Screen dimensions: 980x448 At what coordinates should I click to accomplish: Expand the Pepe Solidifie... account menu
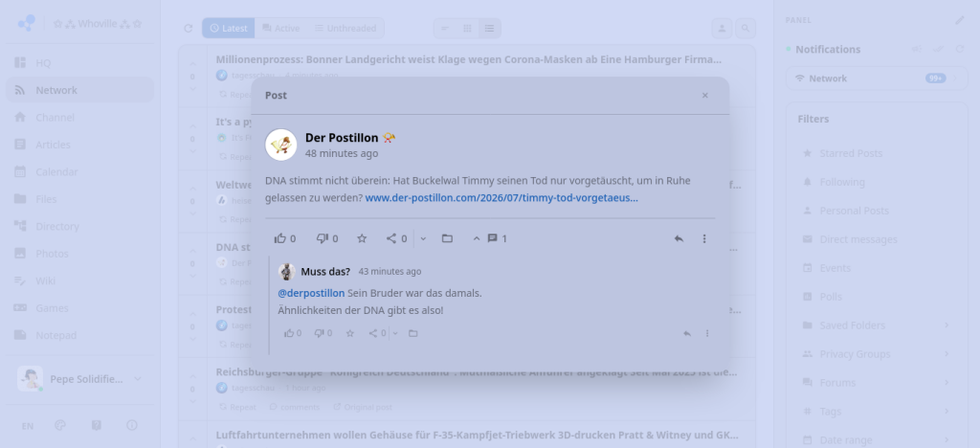[80, 379]
